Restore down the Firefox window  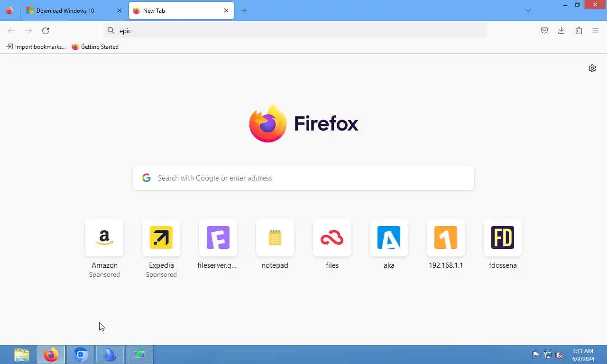578,5
